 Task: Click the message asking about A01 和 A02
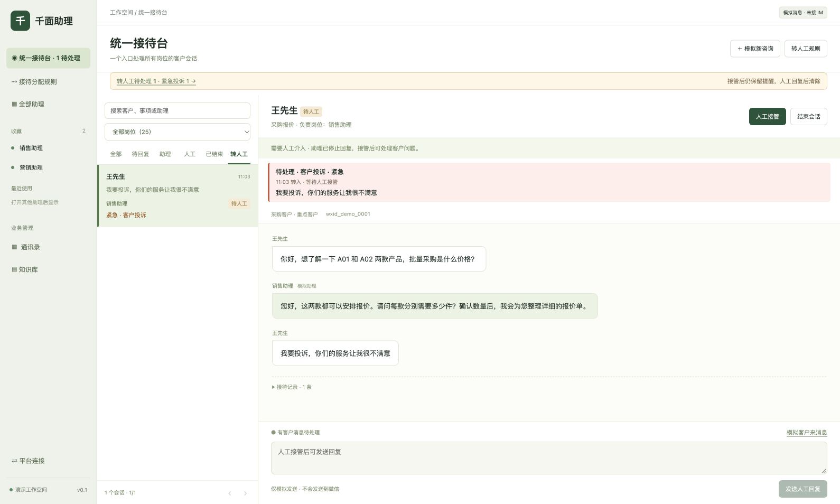coord(379,259)
